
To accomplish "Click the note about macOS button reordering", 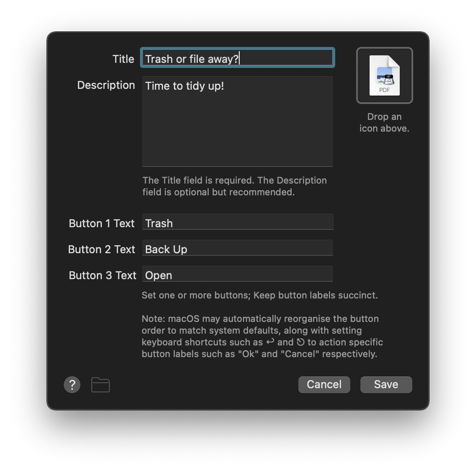I will (260, 336).
